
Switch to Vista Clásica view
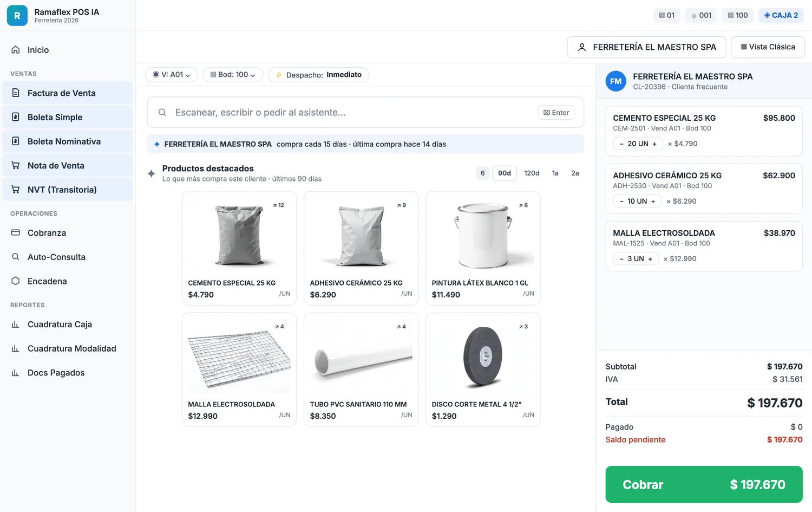(x=768, y=47)
